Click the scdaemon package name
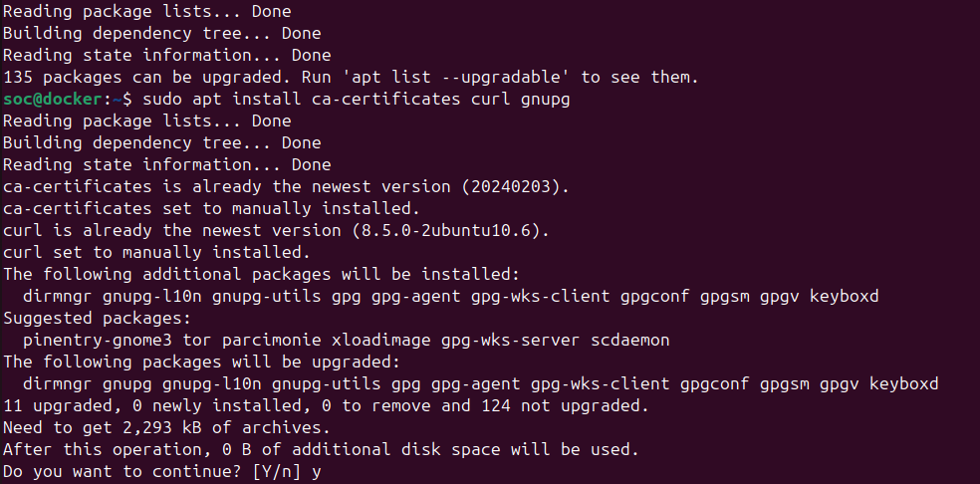The height and width of the screenshot is (484, 980). [x=630, y=340]
